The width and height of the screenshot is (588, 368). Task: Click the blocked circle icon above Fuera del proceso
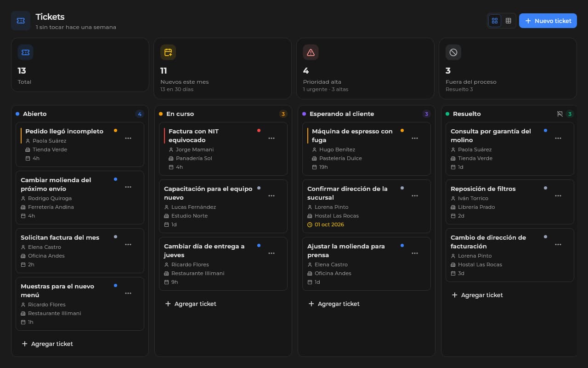tap(453, 52)
